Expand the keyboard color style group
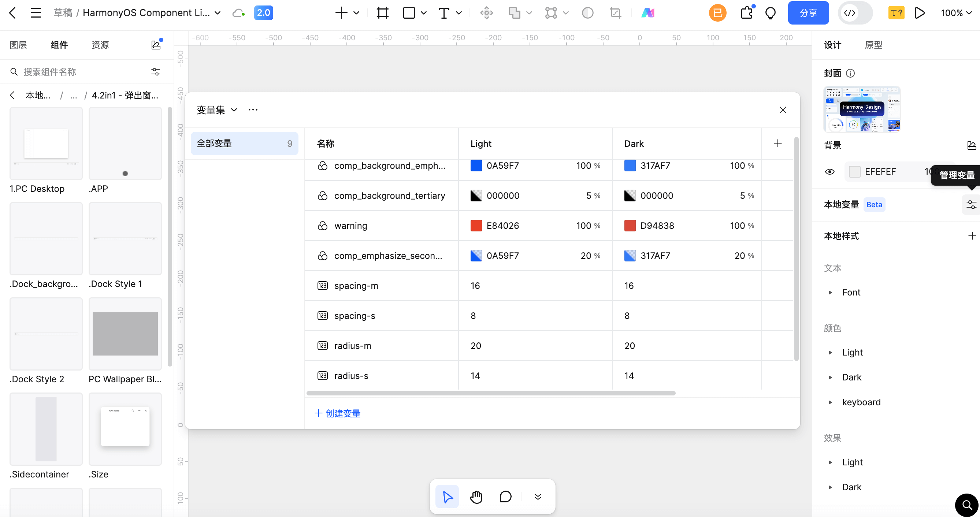Screen dimensions: 980x517 [x=831, y=402]
